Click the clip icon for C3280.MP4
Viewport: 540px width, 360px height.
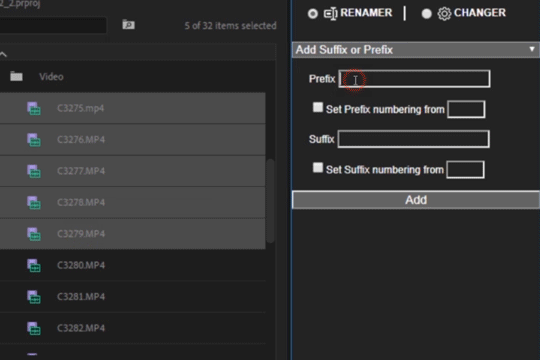tap(34, 265)
